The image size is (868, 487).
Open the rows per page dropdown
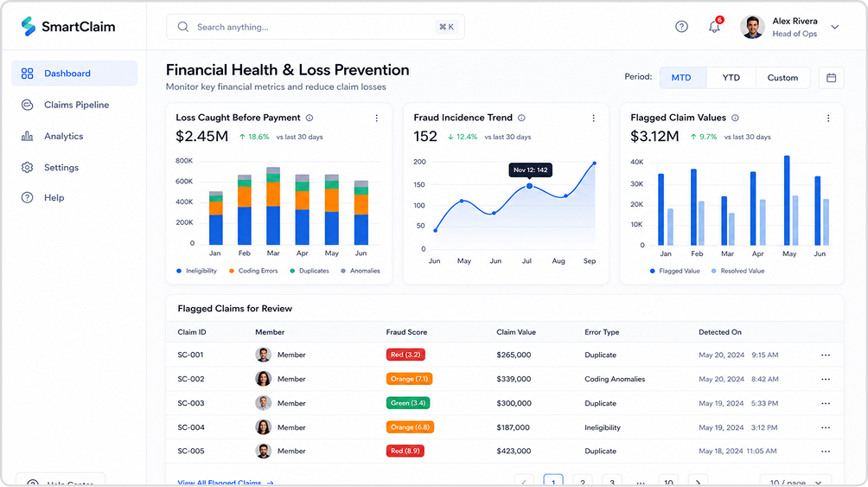796,481
